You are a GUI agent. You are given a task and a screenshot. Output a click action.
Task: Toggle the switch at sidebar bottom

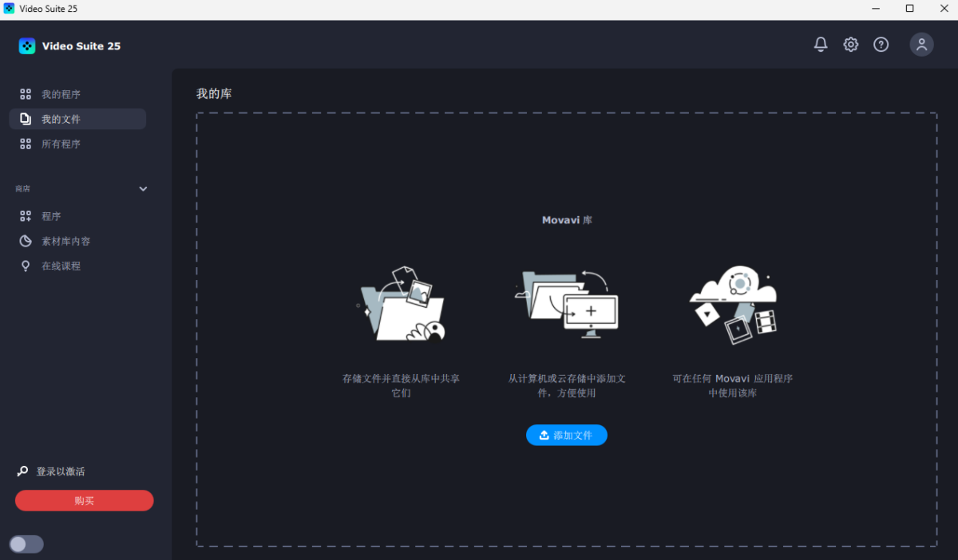[26, 544]
